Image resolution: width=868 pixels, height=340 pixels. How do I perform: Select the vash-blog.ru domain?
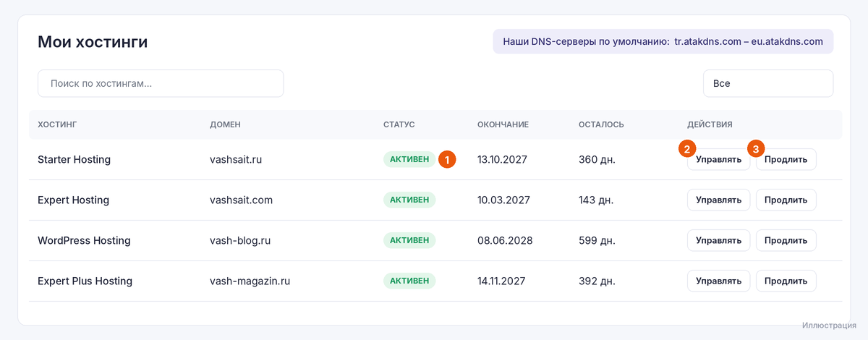coord(240,240)
